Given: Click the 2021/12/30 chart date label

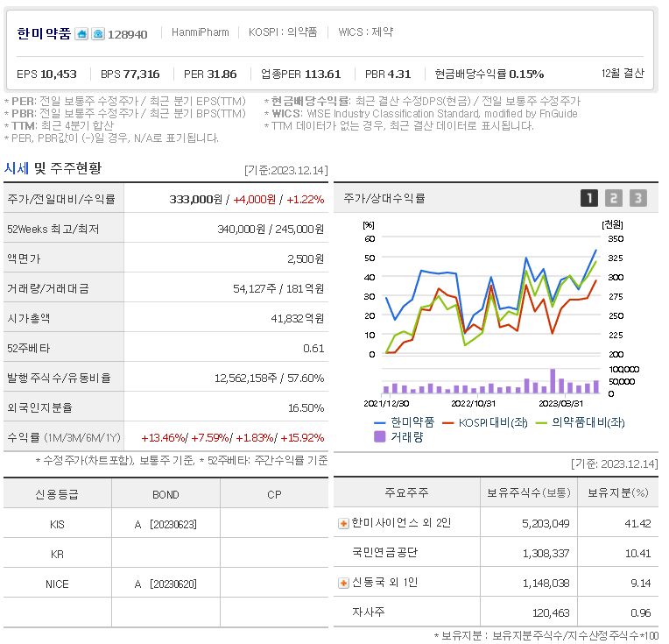Looking at the screenshot, I should [386, 403].
